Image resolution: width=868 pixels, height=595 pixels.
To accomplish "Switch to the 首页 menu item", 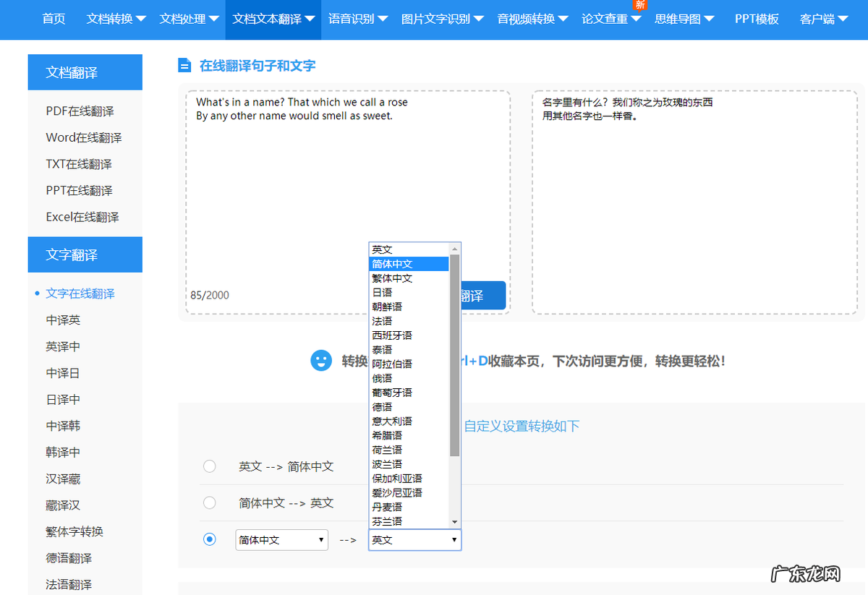I will tap(53, 20).
